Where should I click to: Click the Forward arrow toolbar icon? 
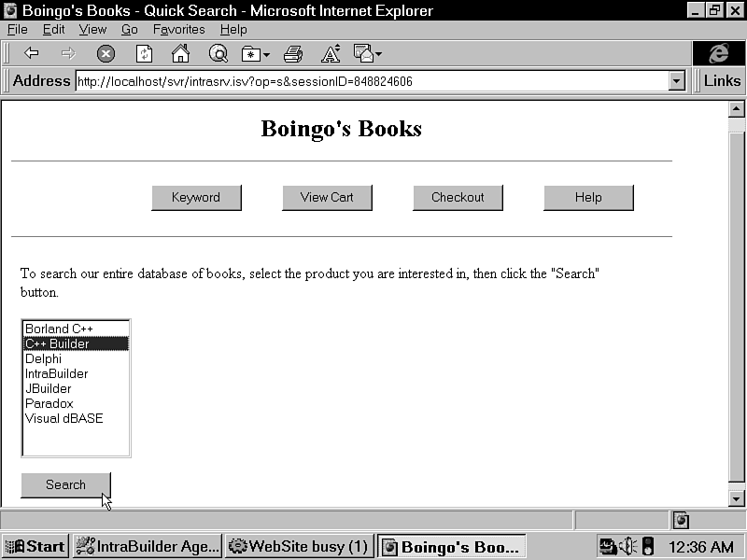coord(68,53)
